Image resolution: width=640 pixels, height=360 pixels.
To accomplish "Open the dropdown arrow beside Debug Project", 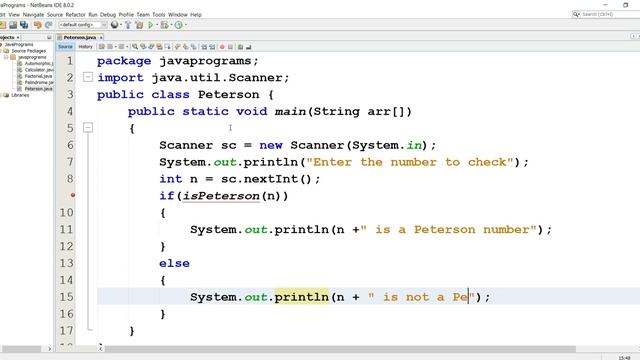I will point(171,25).
